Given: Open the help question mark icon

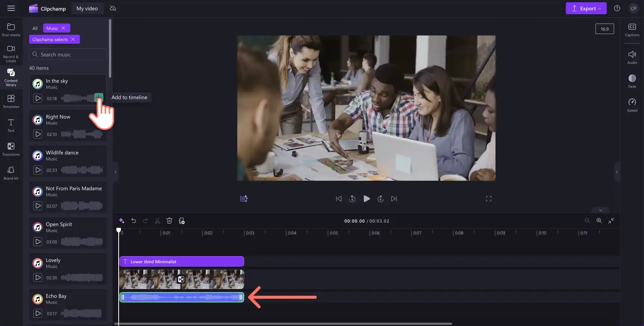Looking at the screenshot, I should coord(617,8).
